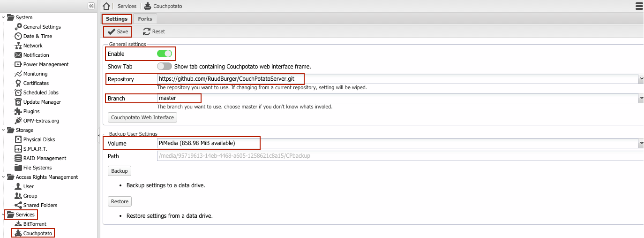Switch to the Forks tab
The height and width of the screenshot is (238, 644).
click(145, 19)
